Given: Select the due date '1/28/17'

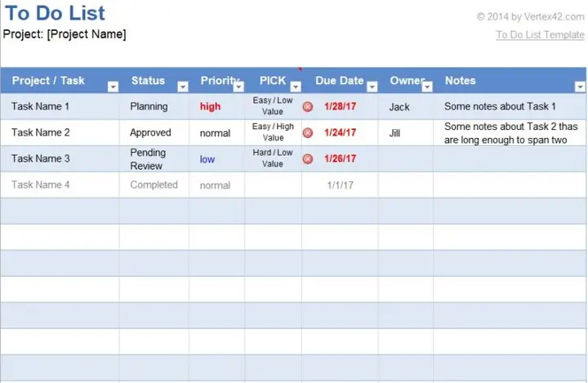Looking at the screenshot, I should [x=340, y=106].
